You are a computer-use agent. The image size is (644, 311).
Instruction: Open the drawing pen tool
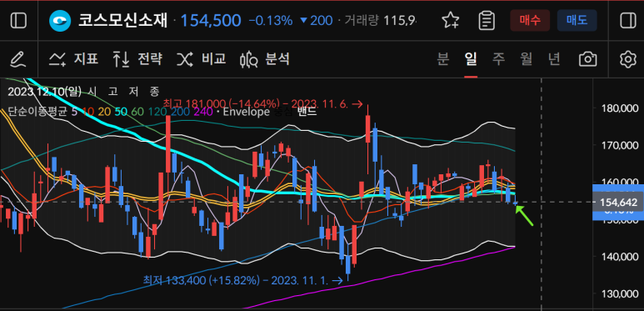pos(18,59)
